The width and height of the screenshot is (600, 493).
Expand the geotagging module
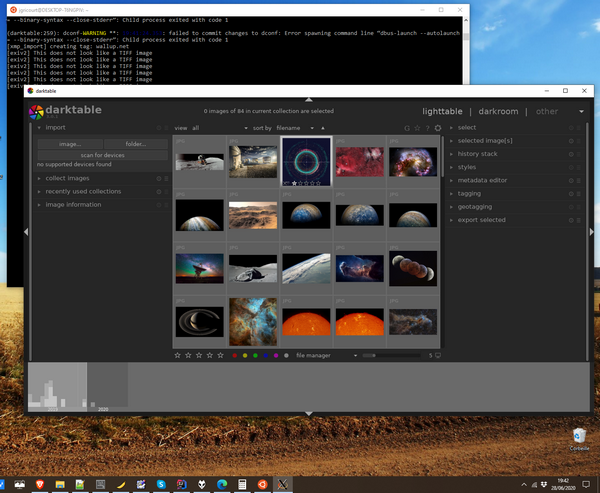(451, 207)
